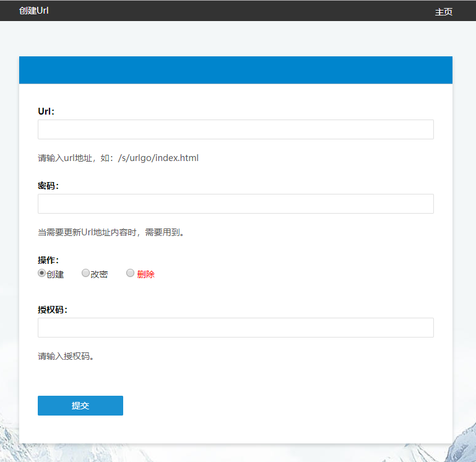The width and height of the screenshot is (476, 462).
Task: Click the hint text /s/urlgo/index.html
Action: point(158,158)
